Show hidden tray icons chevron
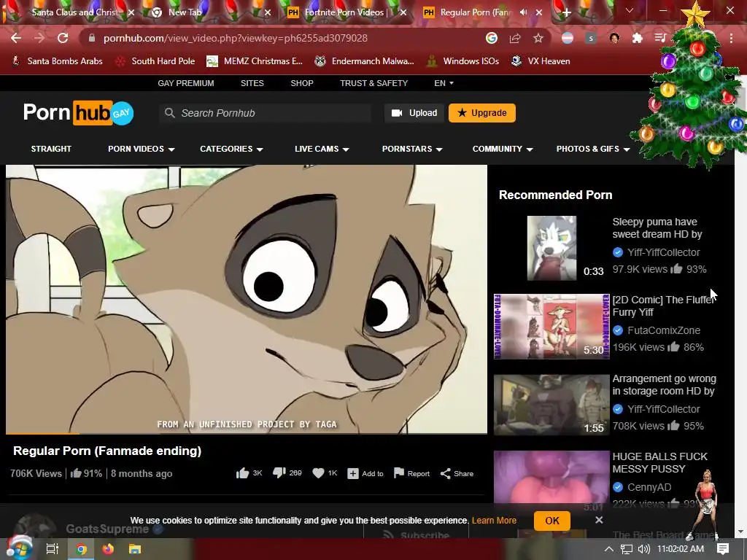 click(609, 549)
